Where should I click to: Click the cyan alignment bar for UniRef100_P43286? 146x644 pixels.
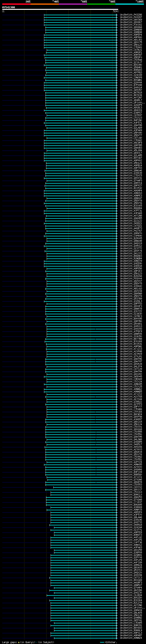81,15
